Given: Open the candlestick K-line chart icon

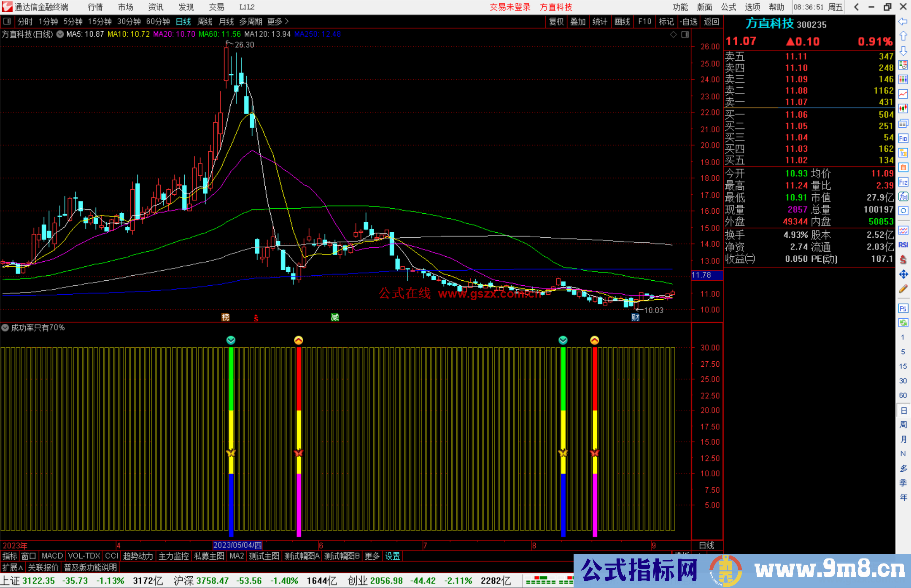Looking at the screenshot, I should pyautogui.click(x=903, y=109).
